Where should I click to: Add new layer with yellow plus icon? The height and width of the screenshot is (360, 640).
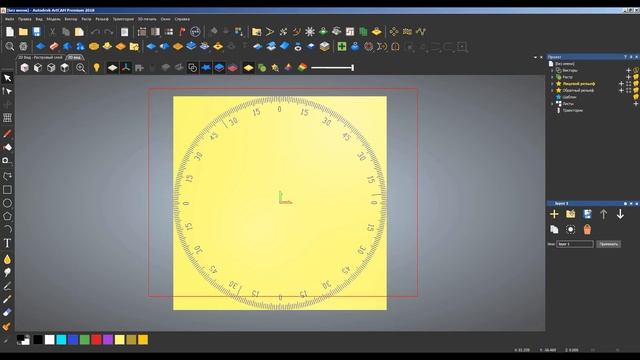554,214
